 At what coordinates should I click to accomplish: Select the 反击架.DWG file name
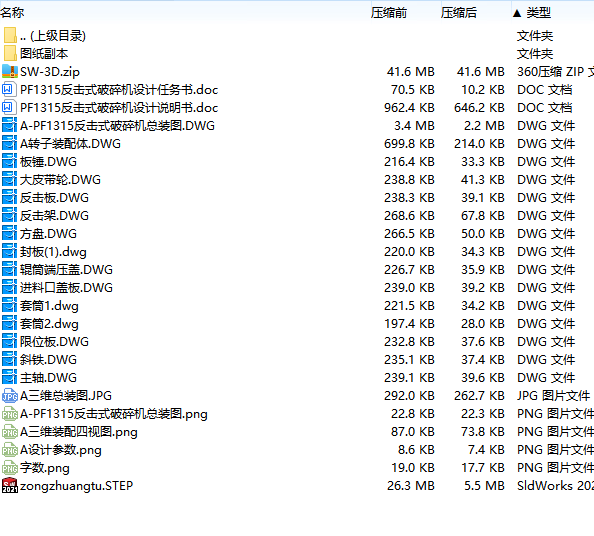(54, 216)
